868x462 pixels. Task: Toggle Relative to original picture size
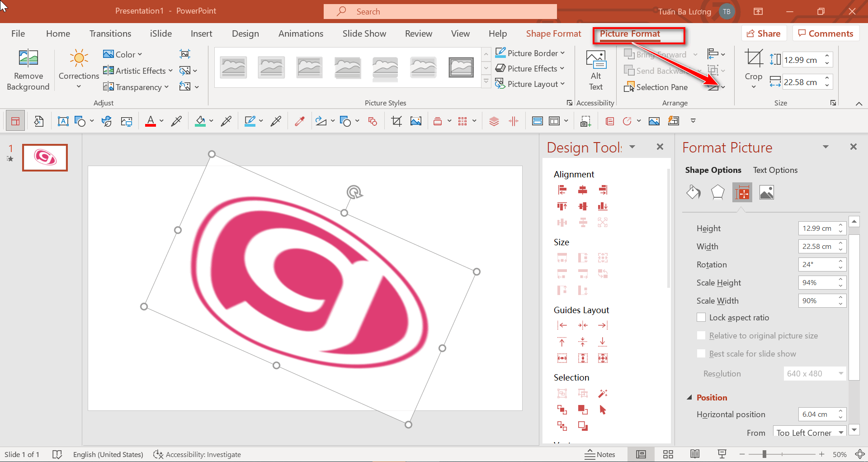(x=701, y=336)
